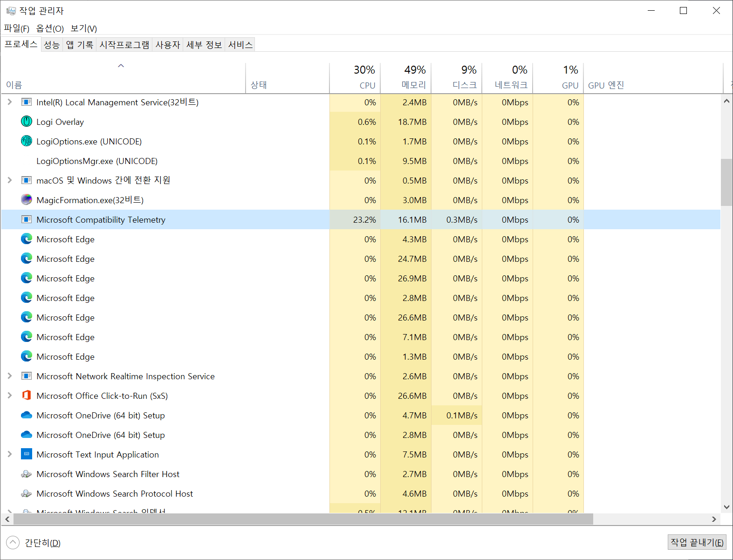Click the horizontal scrollbar left arrow

(x=7, y=519)
